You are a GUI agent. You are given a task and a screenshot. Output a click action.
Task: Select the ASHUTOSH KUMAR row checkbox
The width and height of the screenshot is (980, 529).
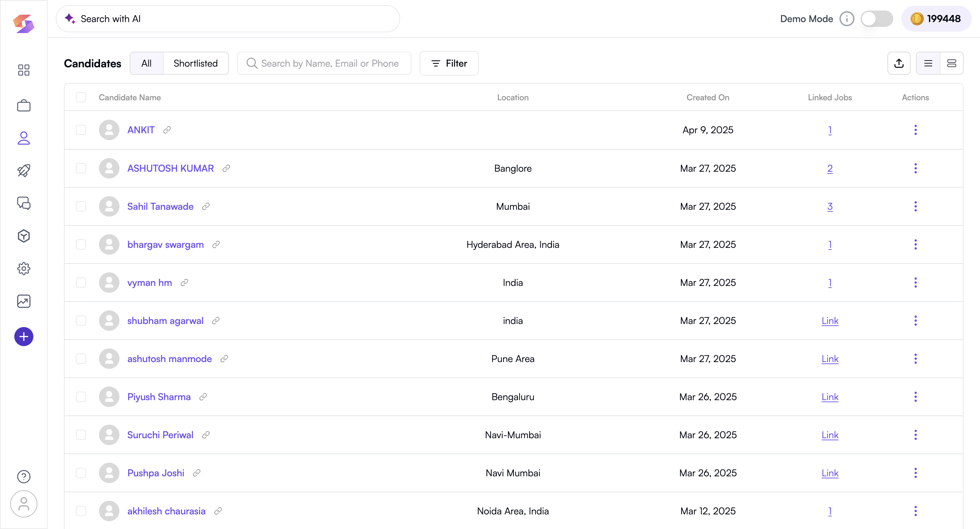tap(81, 168)
